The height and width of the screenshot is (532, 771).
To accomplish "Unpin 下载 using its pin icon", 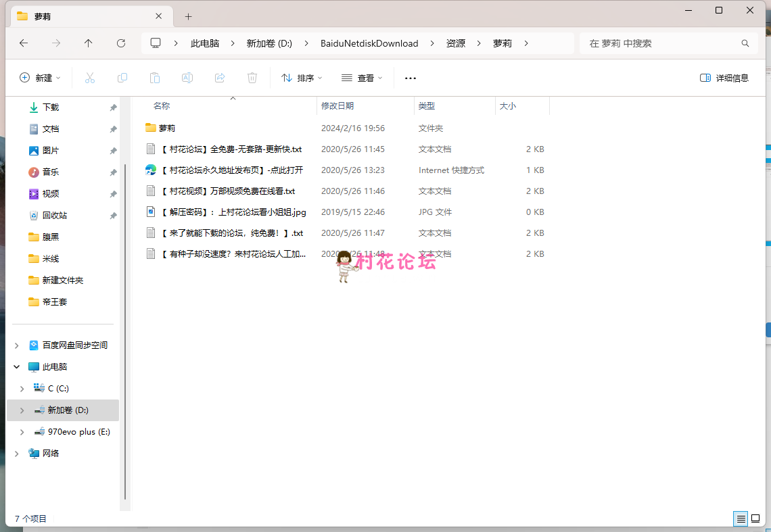I will point(113,107).
